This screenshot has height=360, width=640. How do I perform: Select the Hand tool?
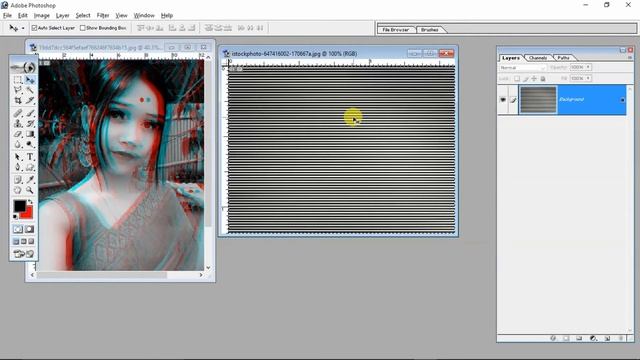coord(18,190)
